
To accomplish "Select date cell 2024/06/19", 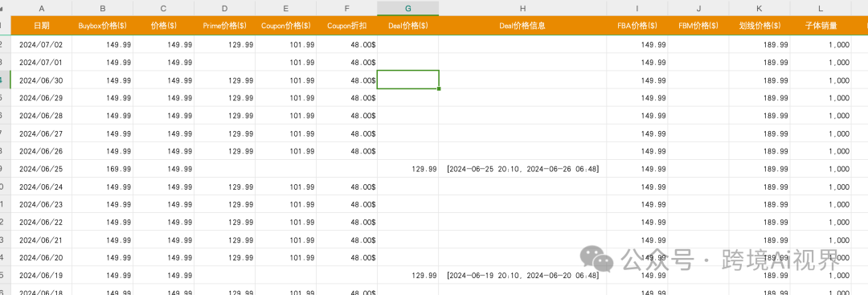I will point(41,275).
